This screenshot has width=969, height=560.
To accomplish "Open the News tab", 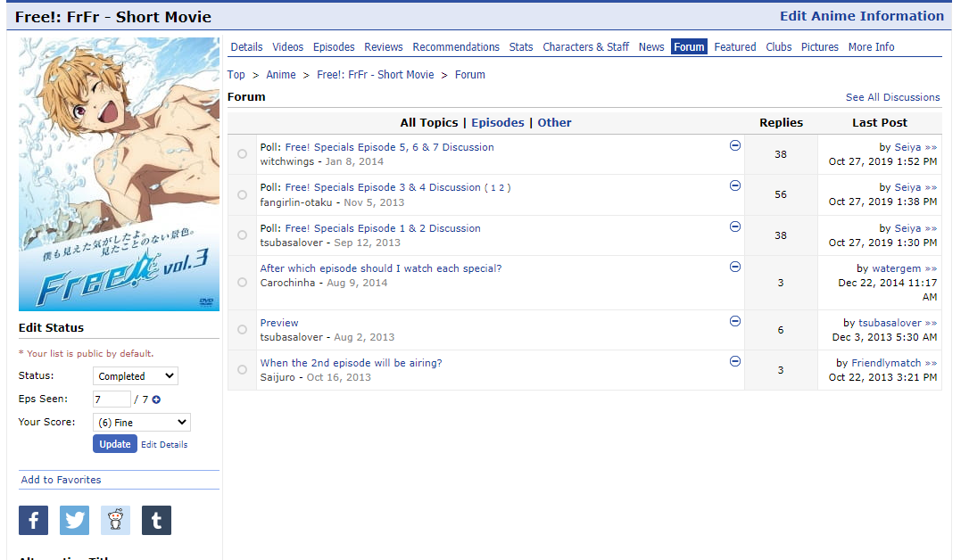I will 651,47.
